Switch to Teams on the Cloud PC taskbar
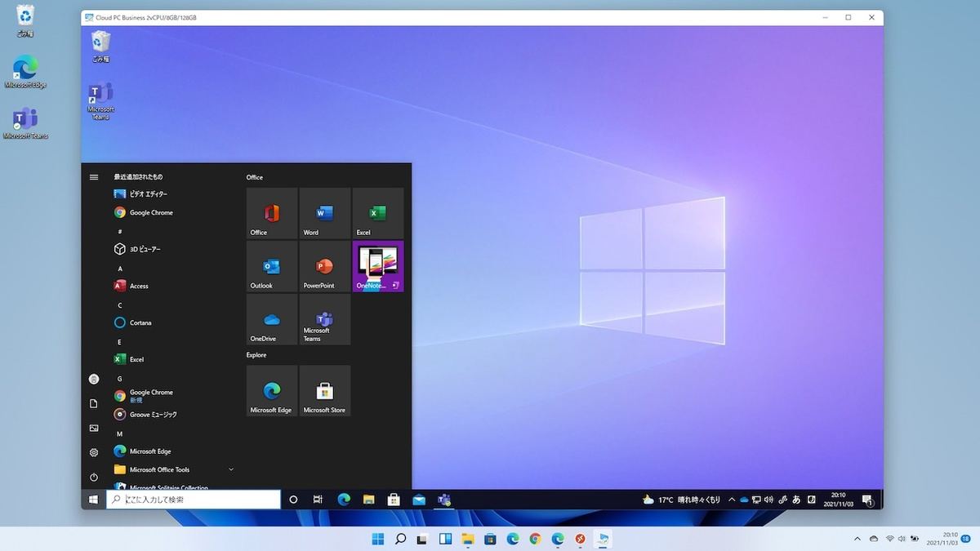Viewport: 980px width, 551px height. tap(444, 500)
